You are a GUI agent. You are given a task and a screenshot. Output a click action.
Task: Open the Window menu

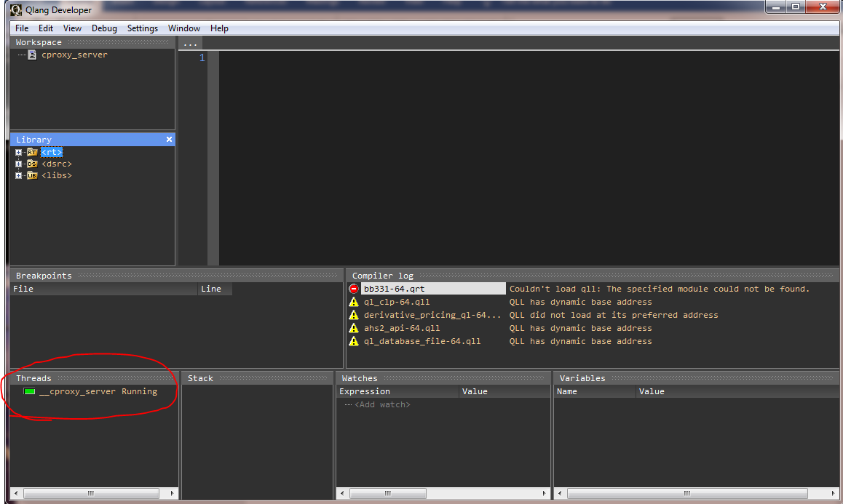point(184,28)
